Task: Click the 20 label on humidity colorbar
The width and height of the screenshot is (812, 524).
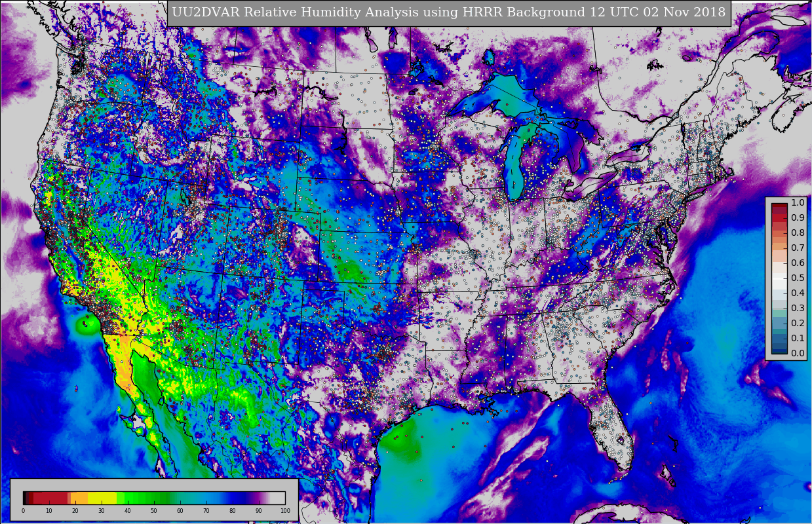Action: click(x=75, y=511)
